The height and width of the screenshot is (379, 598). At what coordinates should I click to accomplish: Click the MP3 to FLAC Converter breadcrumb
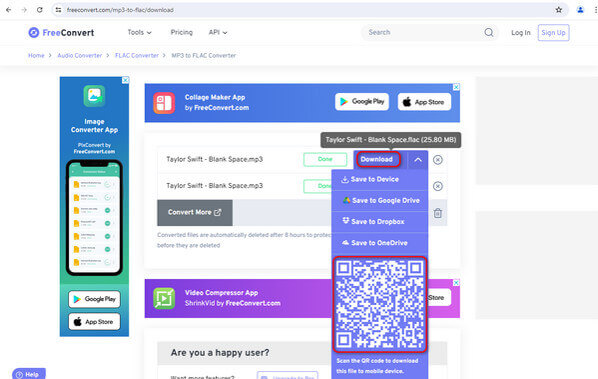click(x=204, y=56)
